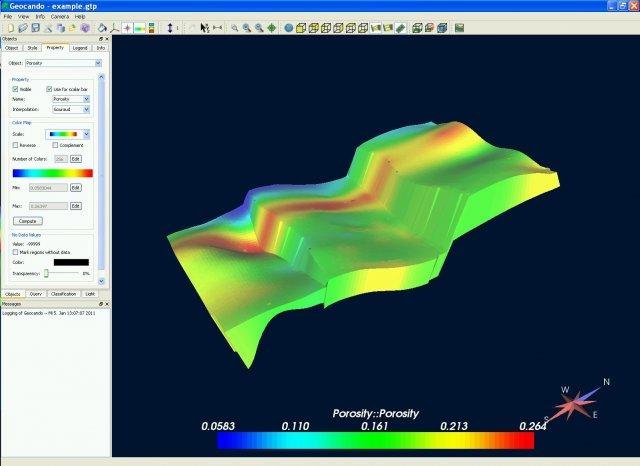Open the color Scale dropdown
This screenshot has height=466, width=640.
point(67,134)
